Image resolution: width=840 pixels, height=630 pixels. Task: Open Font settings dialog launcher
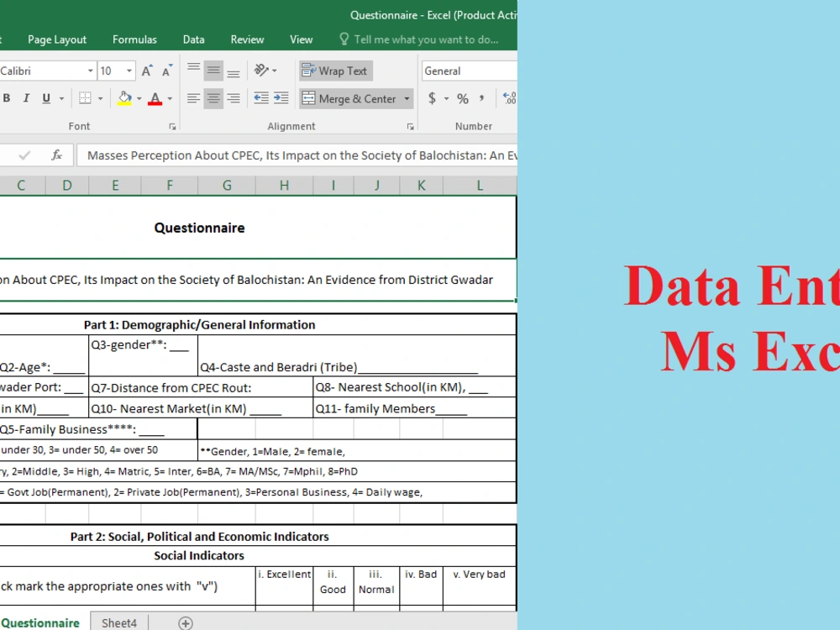click(x=172, y=127)
